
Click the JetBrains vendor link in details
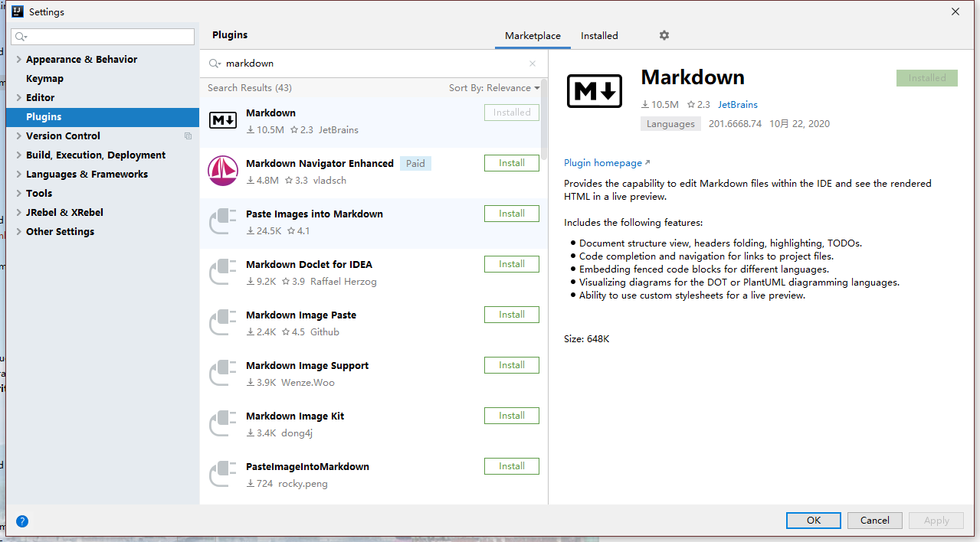click(x=737, y=105)
